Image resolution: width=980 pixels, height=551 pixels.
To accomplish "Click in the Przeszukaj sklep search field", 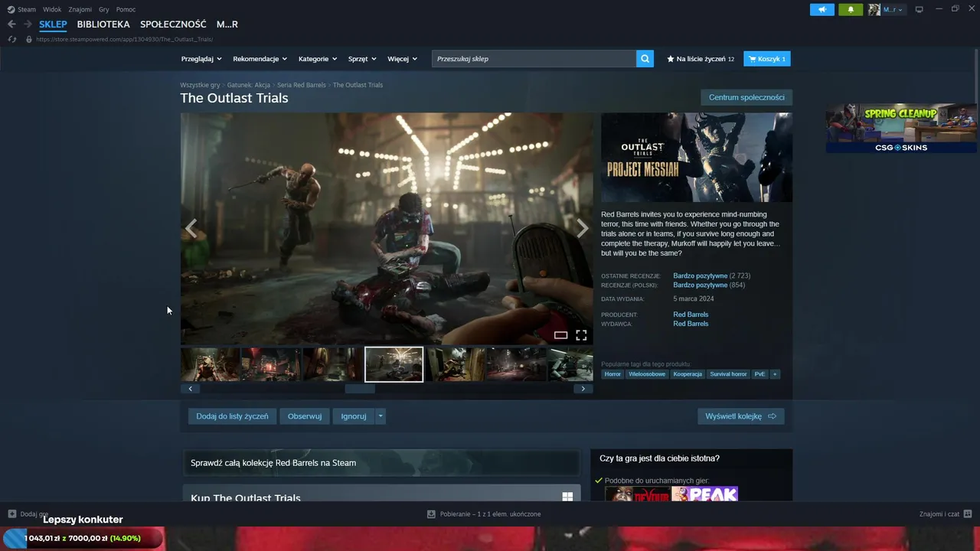I will (534, 59).
